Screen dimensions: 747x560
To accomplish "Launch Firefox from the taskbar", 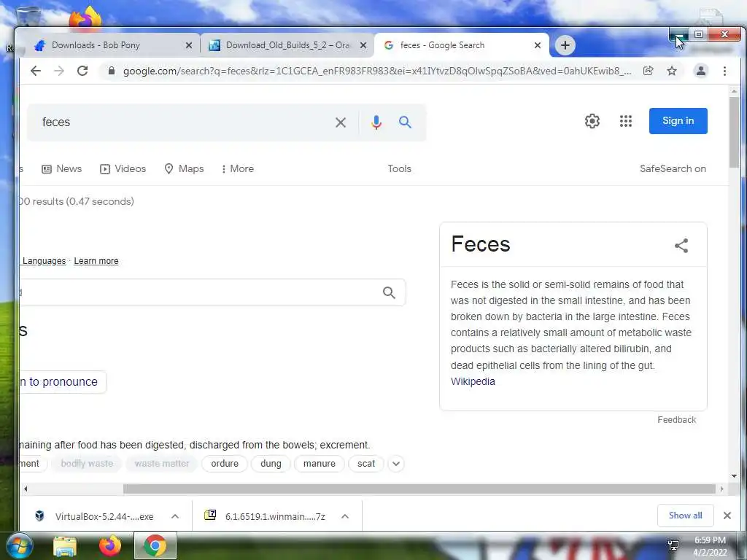I will 110,545.
